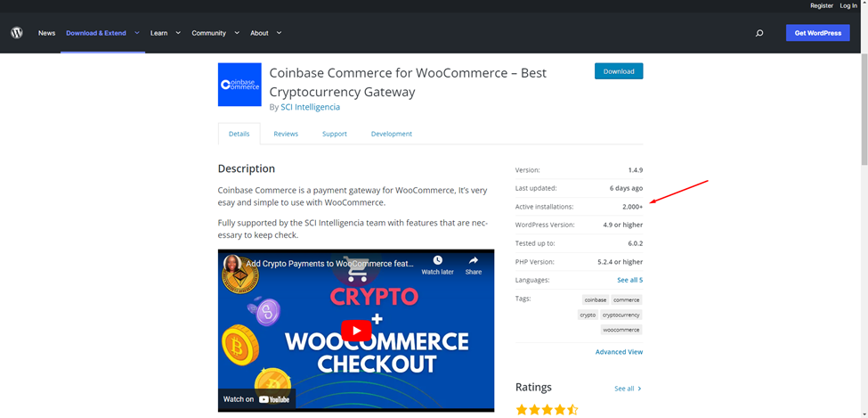Click the blue Download button
The image size is (868, 418).
[x=619, y=71]
